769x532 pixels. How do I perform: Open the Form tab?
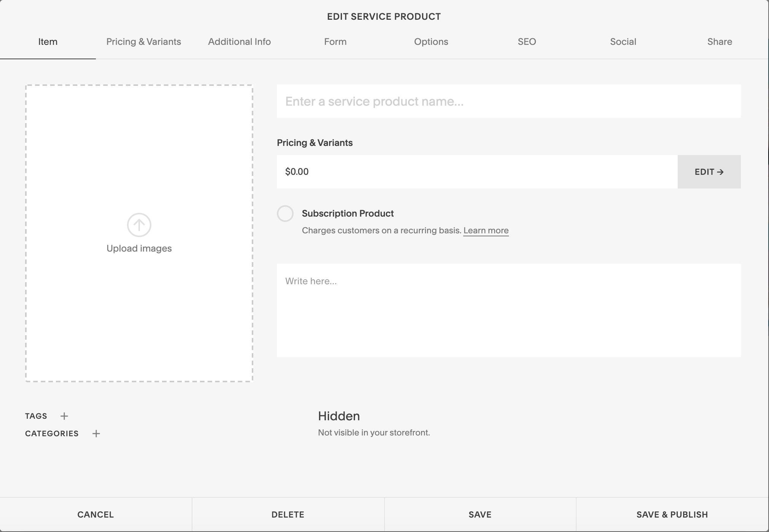point(335,42)
